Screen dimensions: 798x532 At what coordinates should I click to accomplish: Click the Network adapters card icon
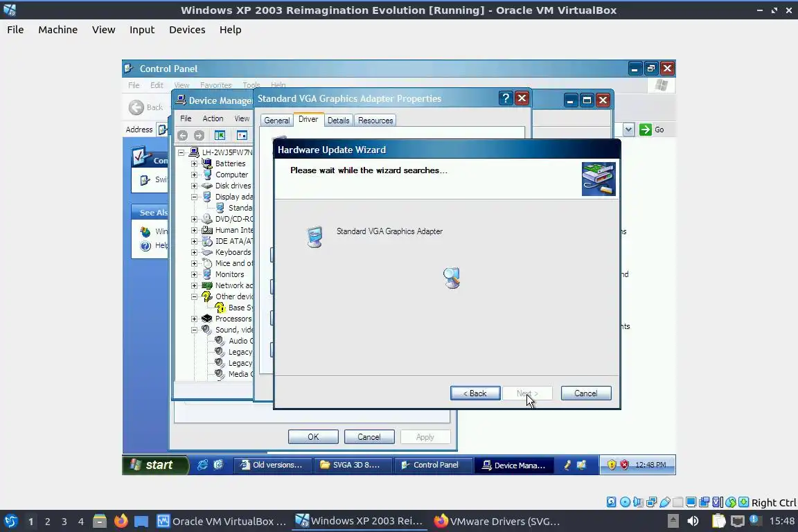pos(207,285)
